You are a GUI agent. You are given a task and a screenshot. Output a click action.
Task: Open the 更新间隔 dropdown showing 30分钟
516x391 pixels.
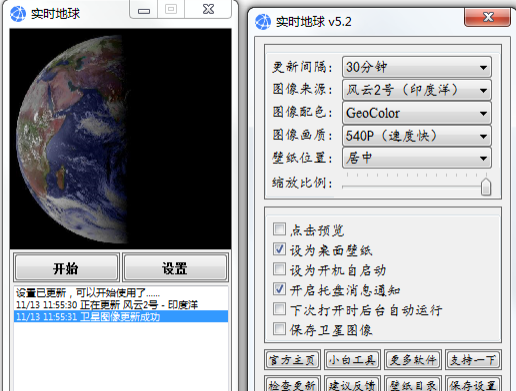(417, 67)
